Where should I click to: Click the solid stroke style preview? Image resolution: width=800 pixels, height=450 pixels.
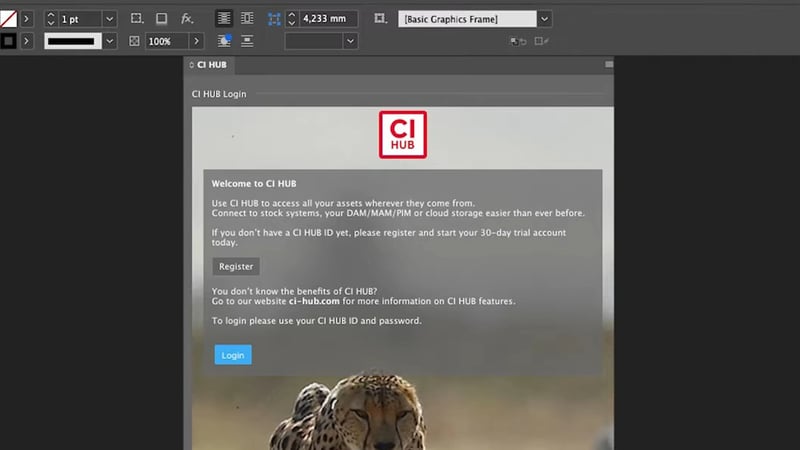72,41
